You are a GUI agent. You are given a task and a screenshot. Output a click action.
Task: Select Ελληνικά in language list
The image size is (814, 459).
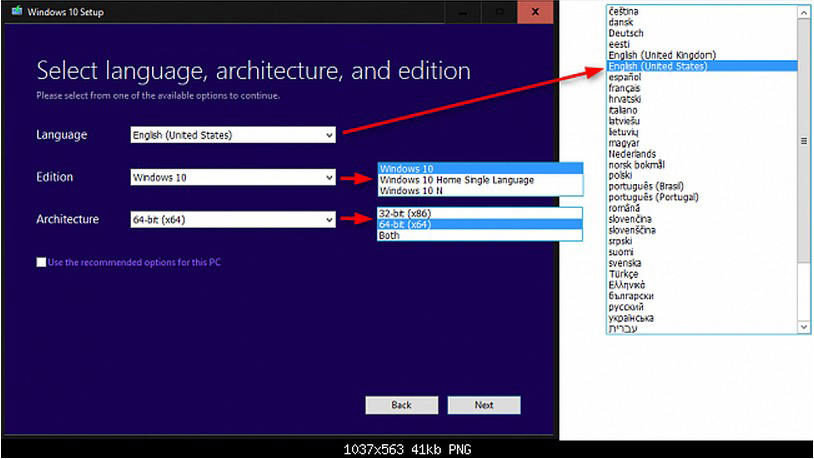702,285
